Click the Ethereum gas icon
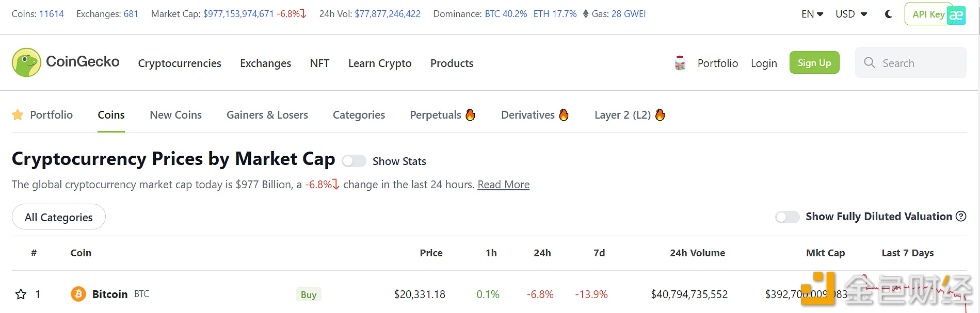980x313 pixels. coord(586,14)
